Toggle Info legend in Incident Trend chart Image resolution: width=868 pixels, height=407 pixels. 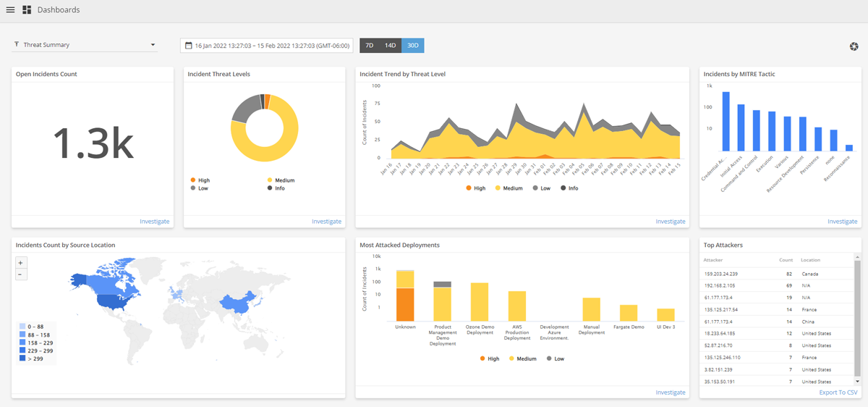pos(569,188)
